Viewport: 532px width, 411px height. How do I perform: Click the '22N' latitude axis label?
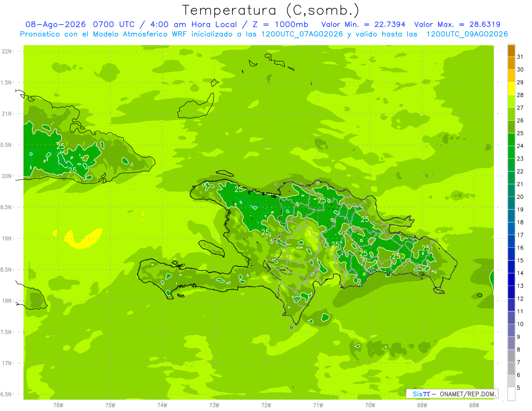6,51
